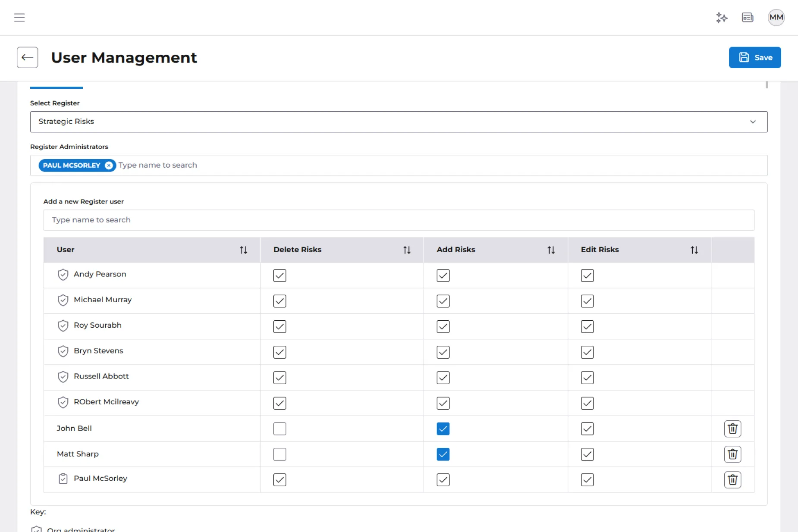Select the Matt Sharp row name
Viewport: 798px width, 532px height.
78,454
